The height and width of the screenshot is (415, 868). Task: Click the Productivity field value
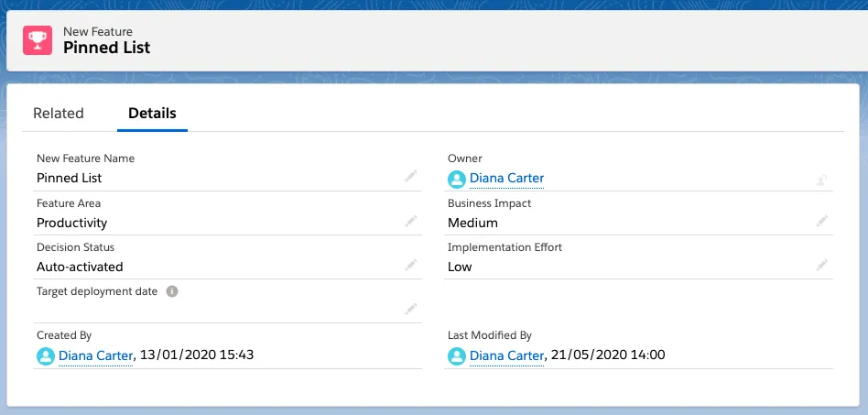(72, 223)
